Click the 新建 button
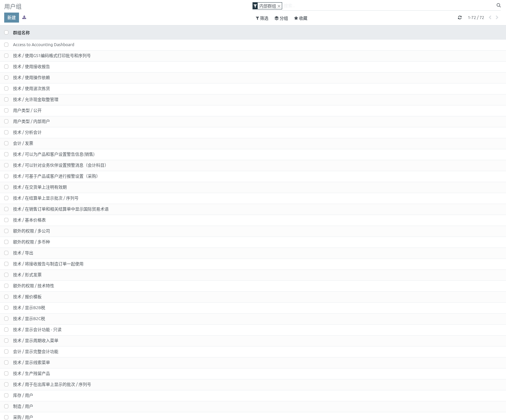Screen dimensions: 506x420 coord(12,18)
